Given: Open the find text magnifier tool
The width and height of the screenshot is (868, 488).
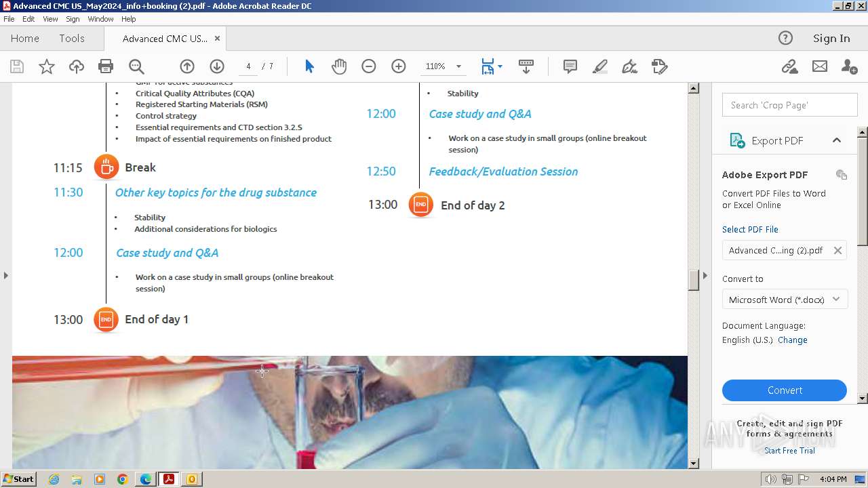Looking at the screenshot, I should (136, 66).
